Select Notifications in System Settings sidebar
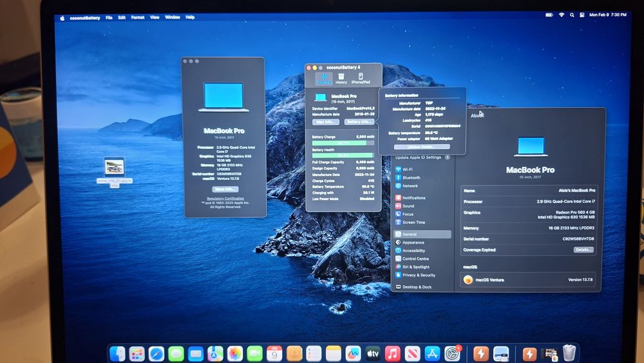Screen dimensions: 644x363 422,198
